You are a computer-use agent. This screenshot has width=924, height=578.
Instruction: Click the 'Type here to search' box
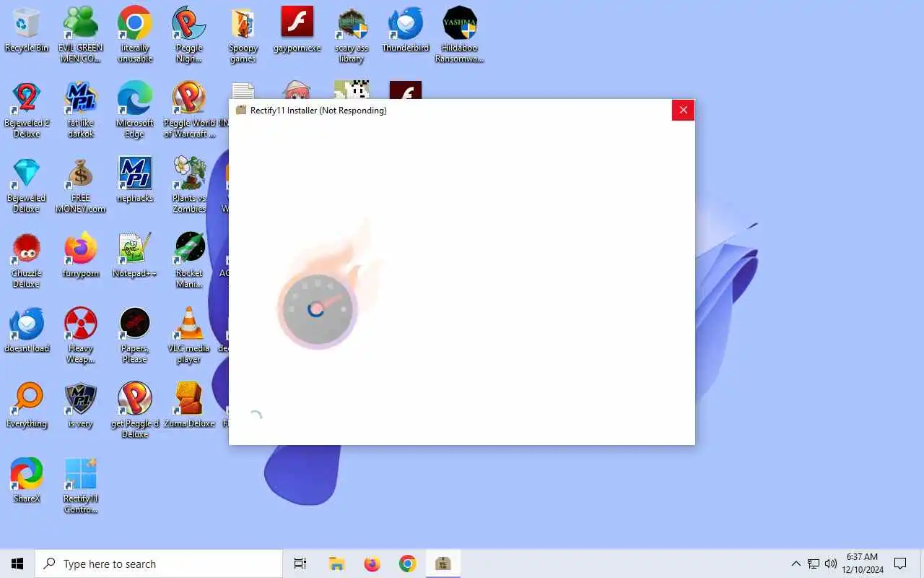(159, 564)
